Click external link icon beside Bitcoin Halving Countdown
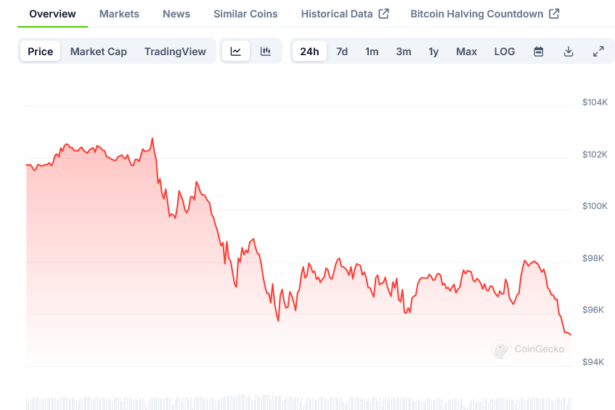The image size is (615, 410). click(x=554, y=14)
